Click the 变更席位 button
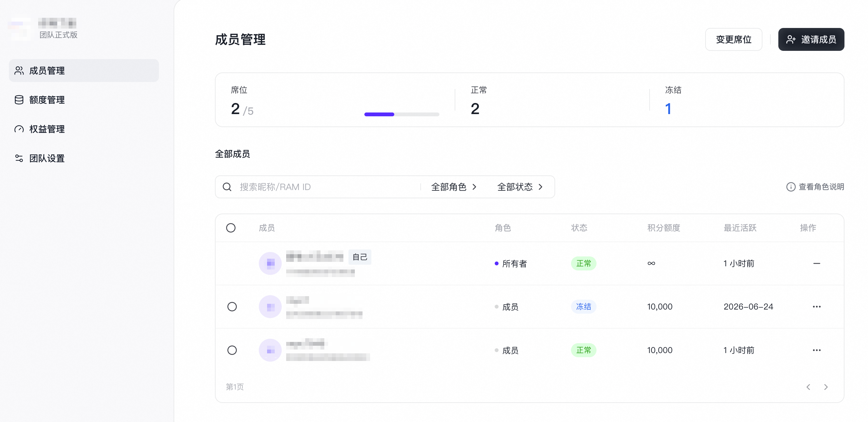The image size is (868, 422). point(734,39)
